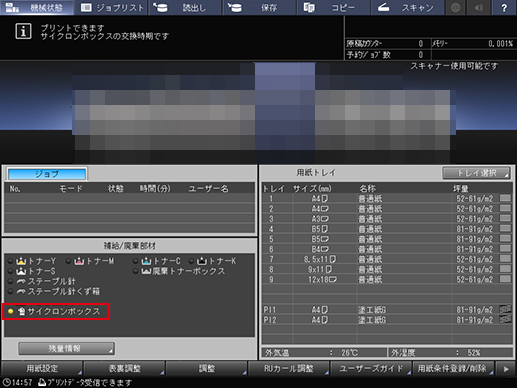This screenshot has height=388, width=517.
Task: Select tray 1 A4 row
Action: click(x=387, y=199)
